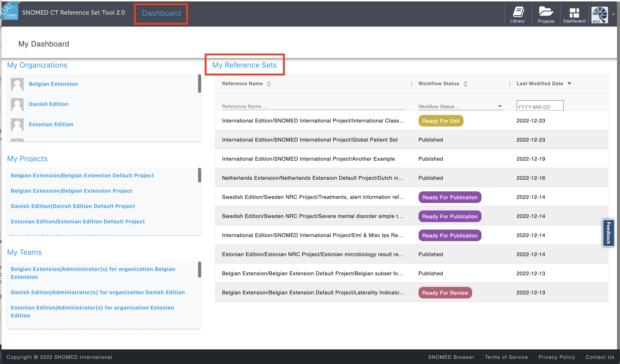Open the Estonian microbiology result reference set
Viewport: 620px width, 364px height.
point(313,254)
